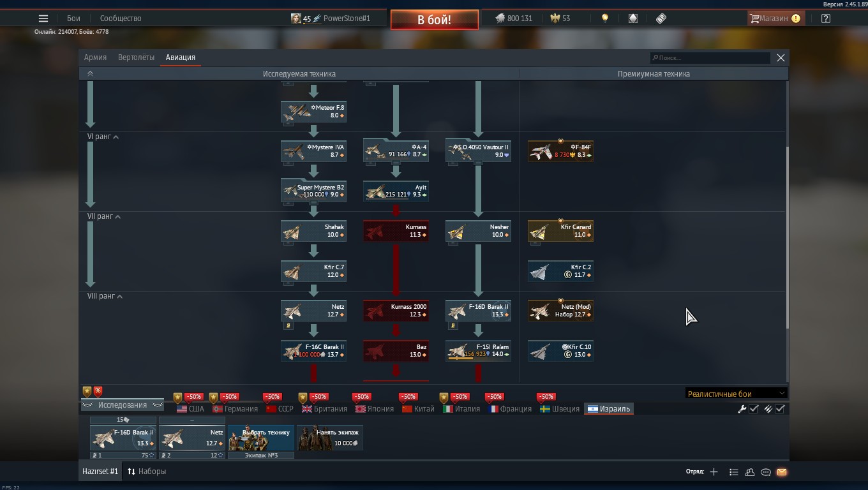Click the red percent discount icon
Image resolution: width=868 pixels, height=490 pixels.
(98, 391)
